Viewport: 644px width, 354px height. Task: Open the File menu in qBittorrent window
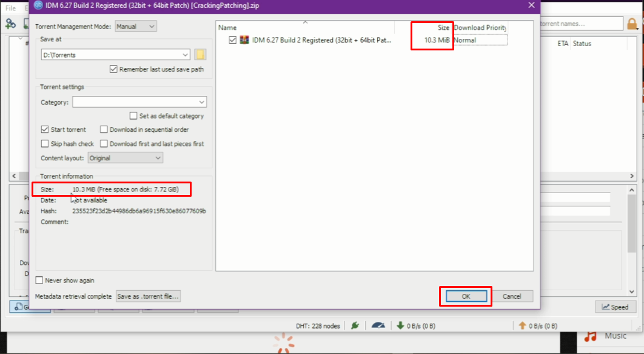tap(10, 9)
